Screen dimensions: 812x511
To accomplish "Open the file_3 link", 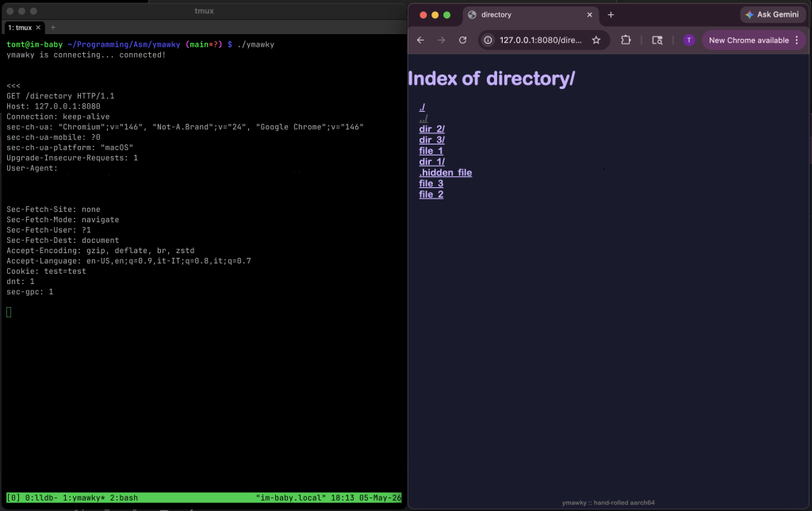I will (431, 183).
